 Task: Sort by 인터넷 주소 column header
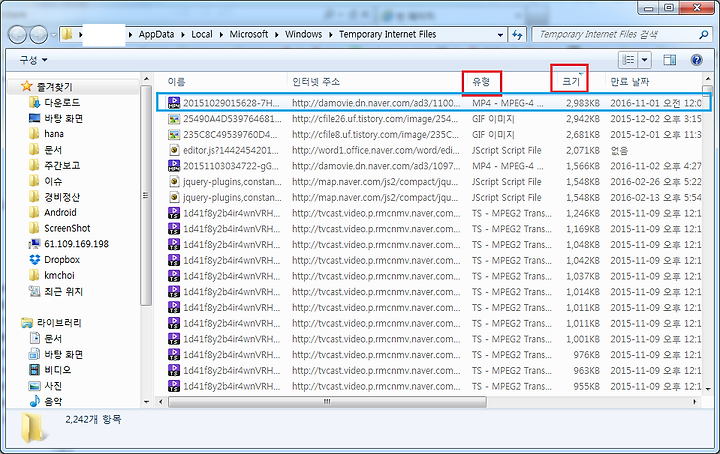[x=316, y=82]
